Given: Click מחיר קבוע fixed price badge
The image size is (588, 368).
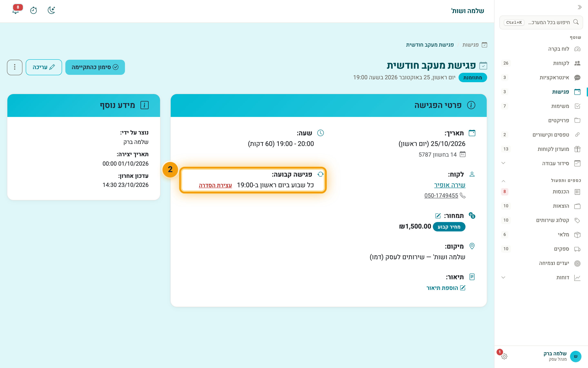Looking at the screenshot, I should point(449,227).
